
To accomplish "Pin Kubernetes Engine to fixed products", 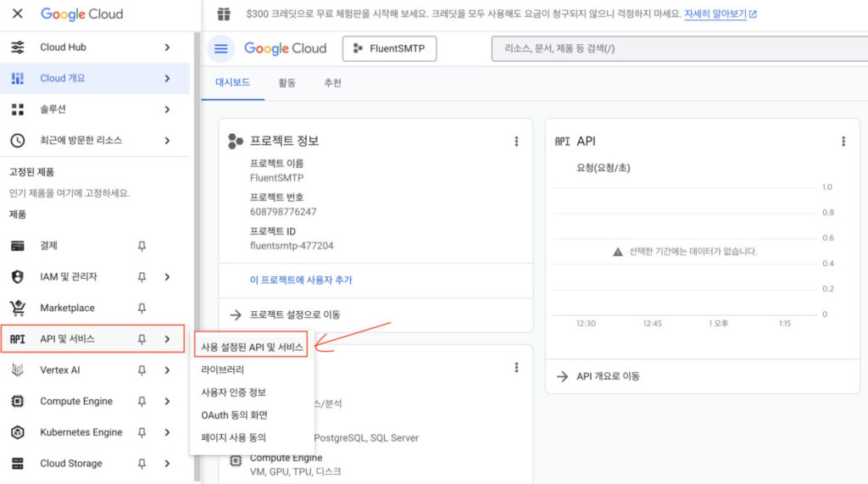I will click(142, 432).
